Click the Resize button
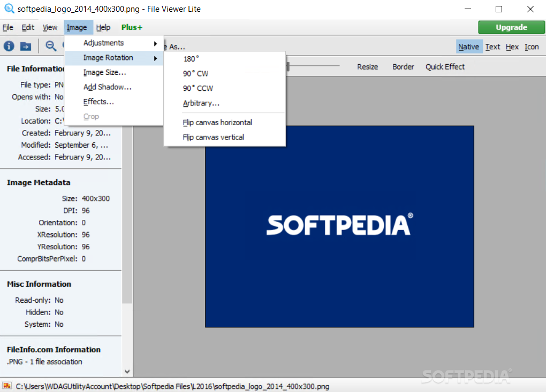Viewport: 546px width, 392px height. 367,67
